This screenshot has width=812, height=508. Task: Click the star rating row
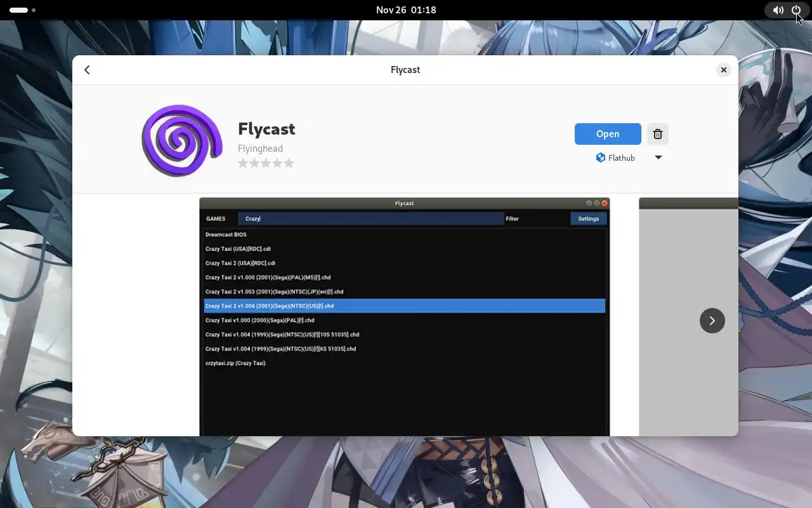pyautogui.click(x=266, y=163)
